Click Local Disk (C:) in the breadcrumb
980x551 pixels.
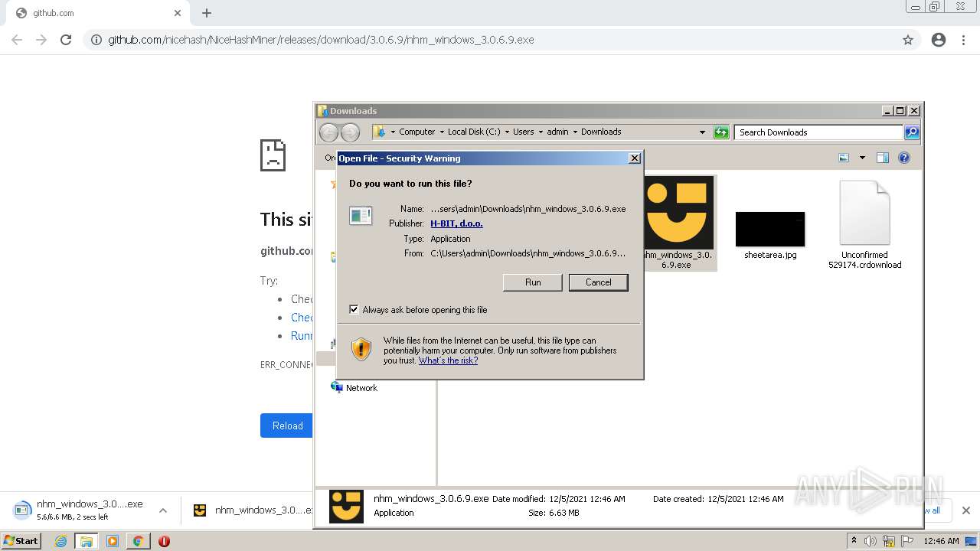(474, 132)
